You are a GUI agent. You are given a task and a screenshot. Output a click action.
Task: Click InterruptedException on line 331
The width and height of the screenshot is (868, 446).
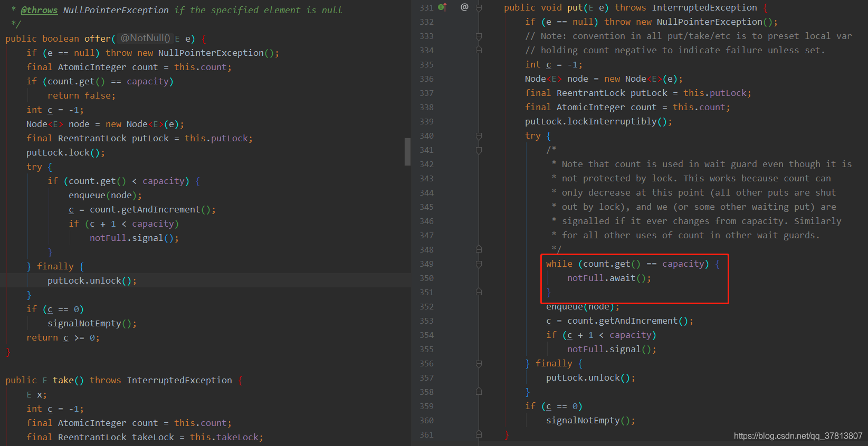pyautogui.click(x=704, y=7)
